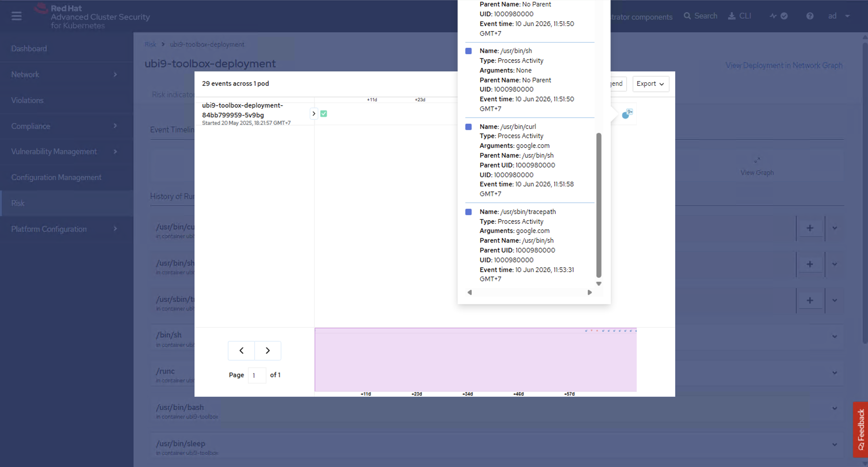This screenshot has width=868, height=467.
Task: Click the /usr/bin/sleep process name
Action: tap(180, 444)
